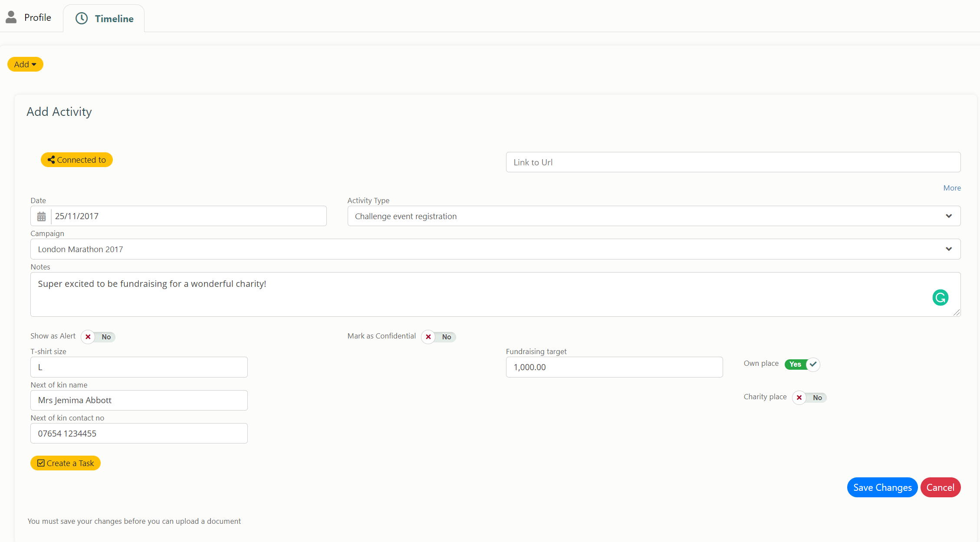Enable the Charity place switch

809,397
